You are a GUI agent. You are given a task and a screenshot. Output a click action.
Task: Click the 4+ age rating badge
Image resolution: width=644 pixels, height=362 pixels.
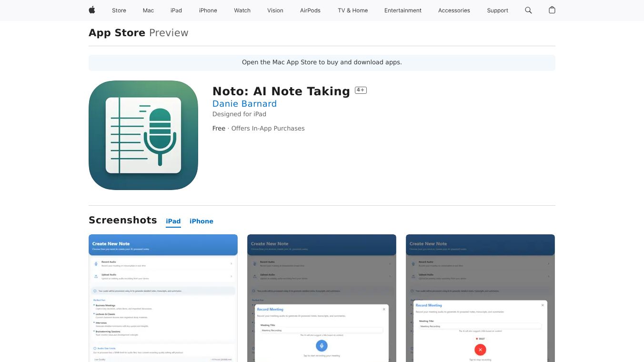pyautogui.click(x=361, y=90)
